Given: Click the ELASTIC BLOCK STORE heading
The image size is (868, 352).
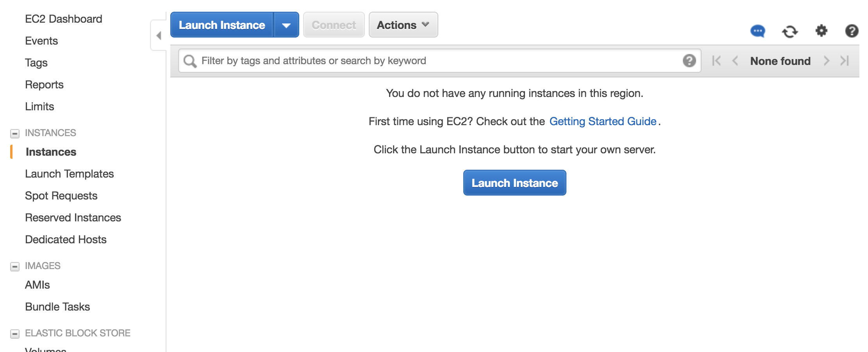Looking at the screenshot, I should pos(78,333).
